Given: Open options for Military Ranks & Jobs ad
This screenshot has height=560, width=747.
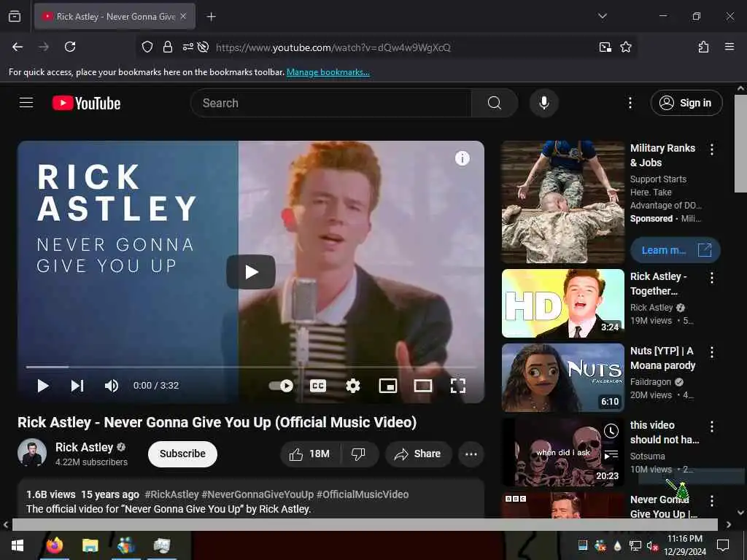Looking at the screenshot, I should [x=712, y=149].
